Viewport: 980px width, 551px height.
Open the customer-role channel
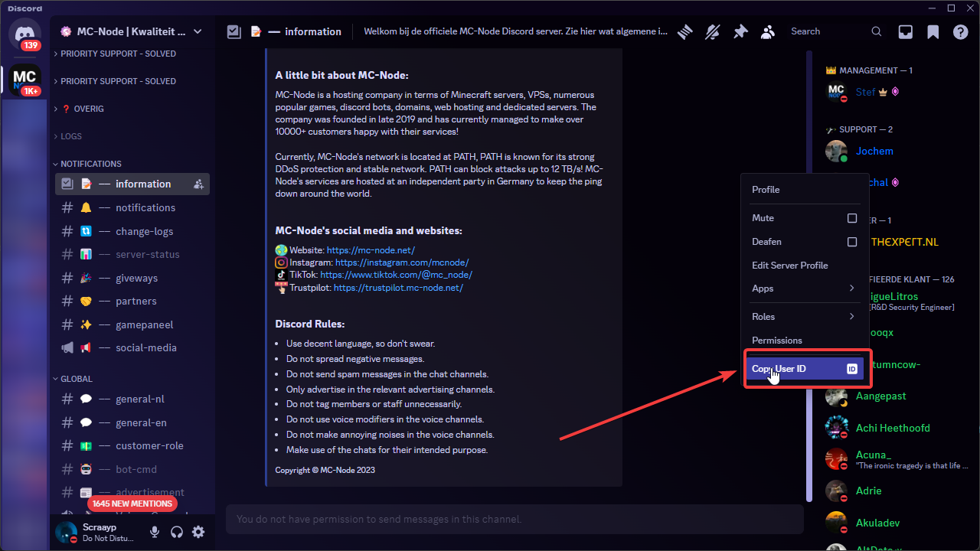pos(132,445)
